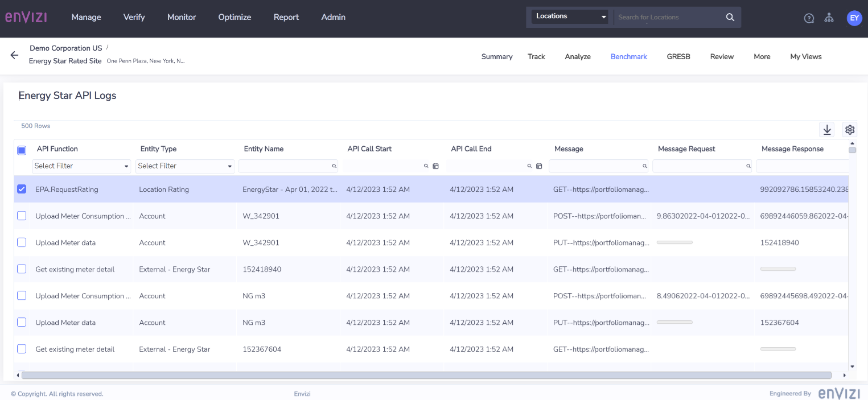Check Upload Meter Consumption W_342901 row checkbox

tap(22, 216)
